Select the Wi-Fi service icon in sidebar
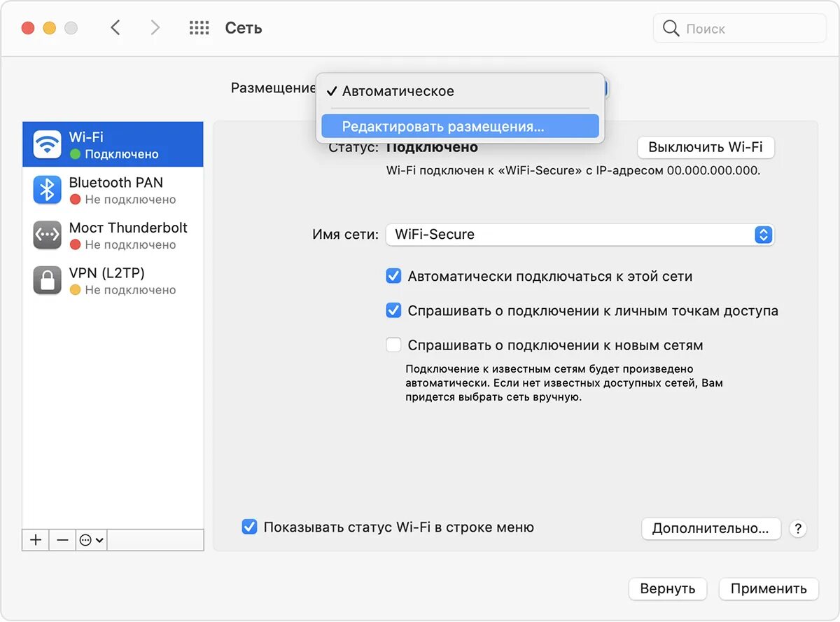 [x=48, y=144]
